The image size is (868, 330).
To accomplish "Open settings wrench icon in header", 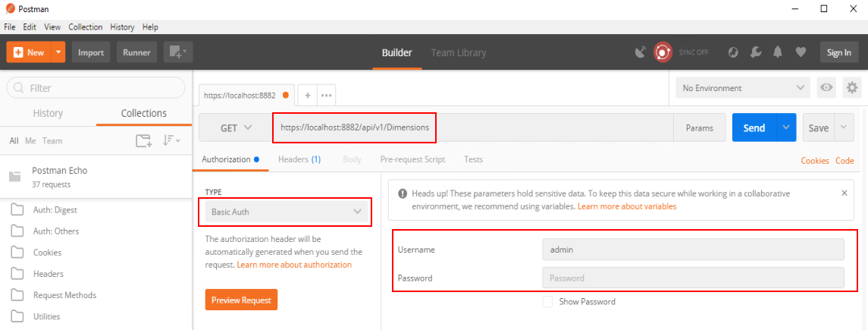I will tap(755, 52).
